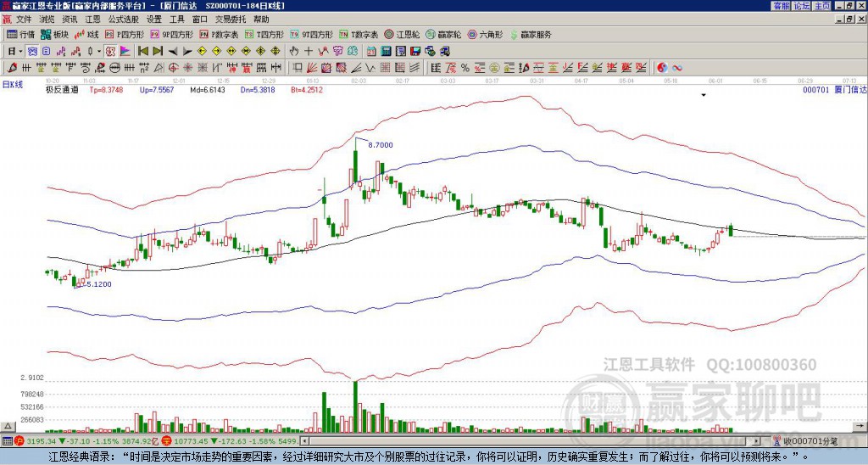Jump to first bar icon
Screen dimensions: 868x465
143,52
